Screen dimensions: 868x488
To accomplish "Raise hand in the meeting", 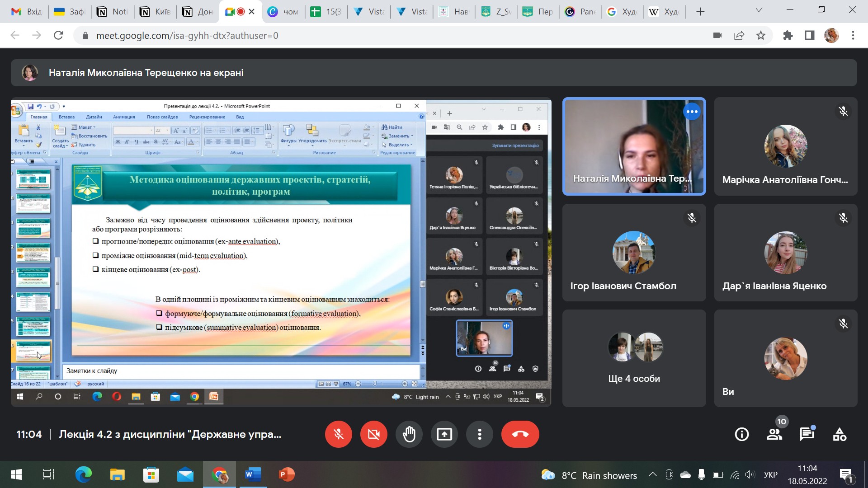I will click(x=409, y=434).
